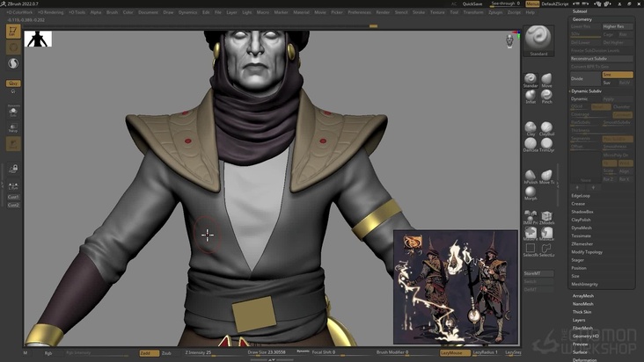Screen dimensions: 644x362
Task: Click the Divide button
Action: [585, 79]
